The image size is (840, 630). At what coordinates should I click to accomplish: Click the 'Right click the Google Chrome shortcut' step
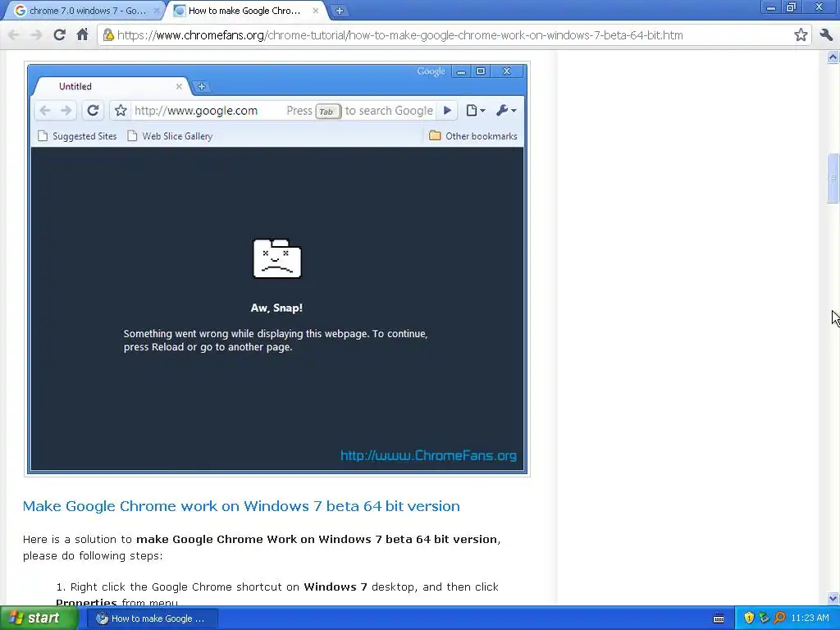277,594
